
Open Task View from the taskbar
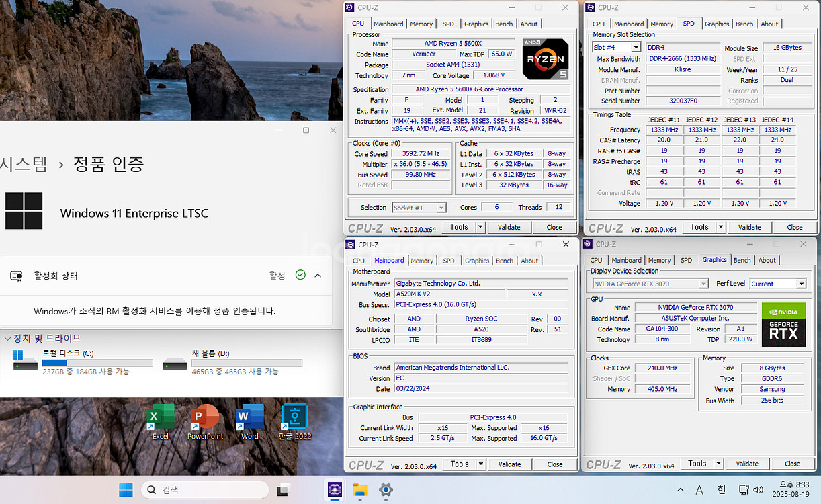click(283, 490)
